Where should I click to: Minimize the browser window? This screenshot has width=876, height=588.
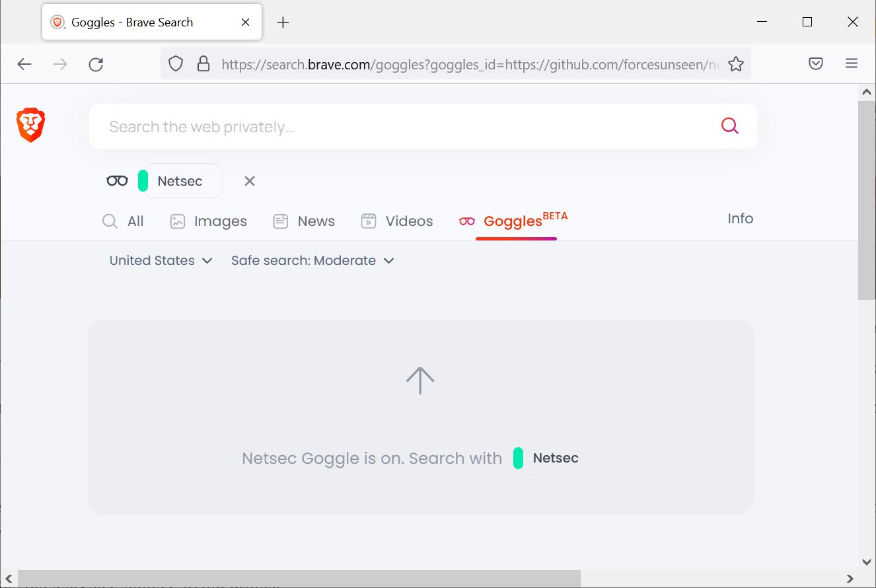[x=762, y=22]
